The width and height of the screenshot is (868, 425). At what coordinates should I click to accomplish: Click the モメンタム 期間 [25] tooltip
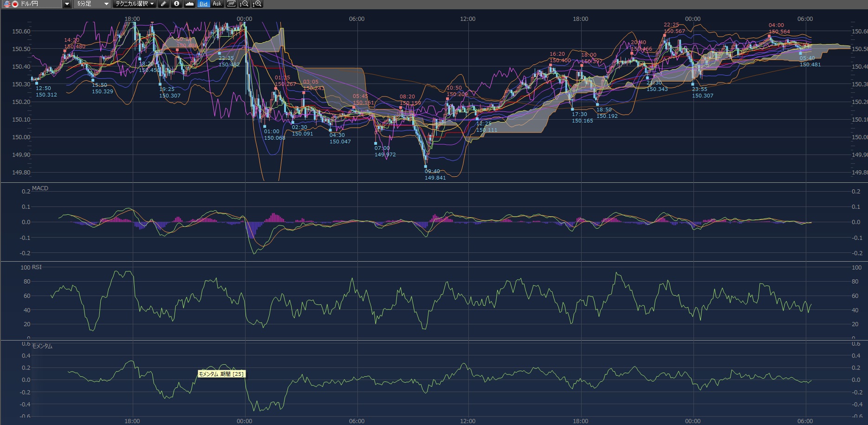coord(221,374)
